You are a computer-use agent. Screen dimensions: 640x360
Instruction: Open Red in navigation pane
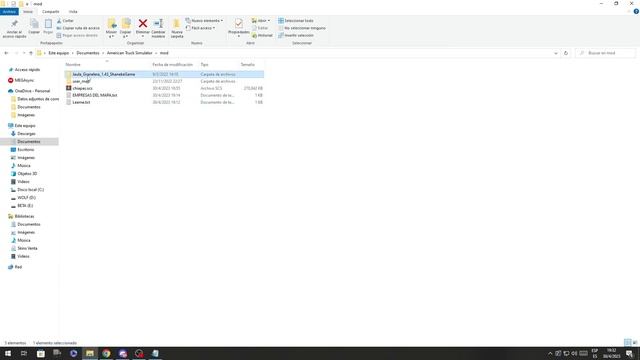point(18,267)
